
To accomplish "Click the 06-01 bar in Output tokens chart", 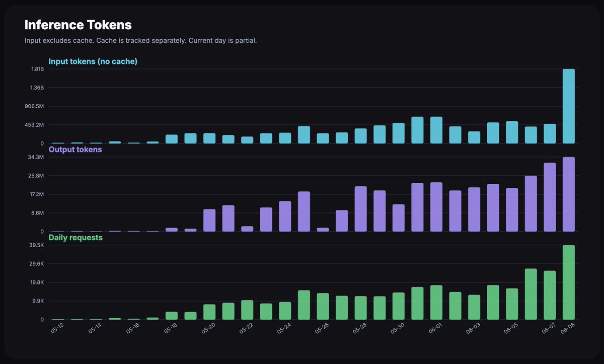I will (436, 207).
